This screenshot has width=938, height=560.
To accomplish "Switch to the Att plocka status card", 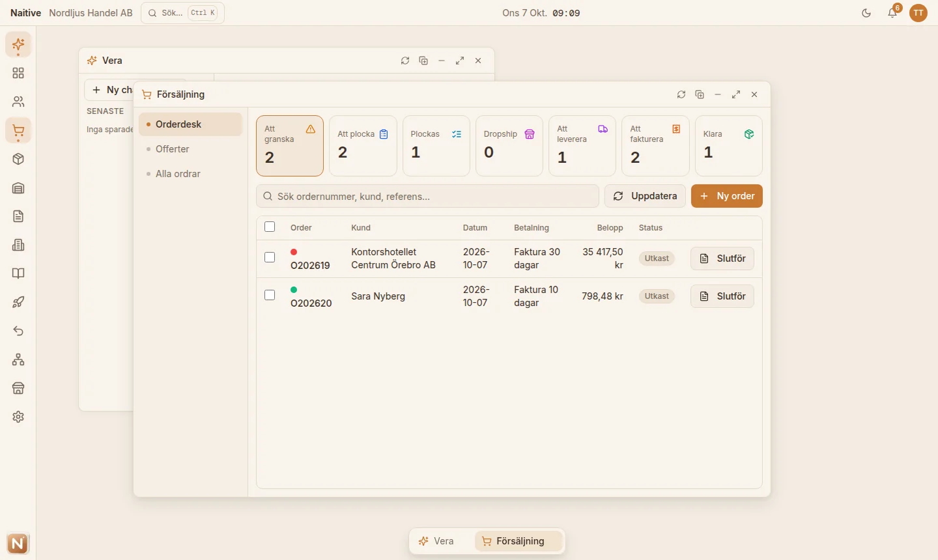I will click(x=363, y=146).
